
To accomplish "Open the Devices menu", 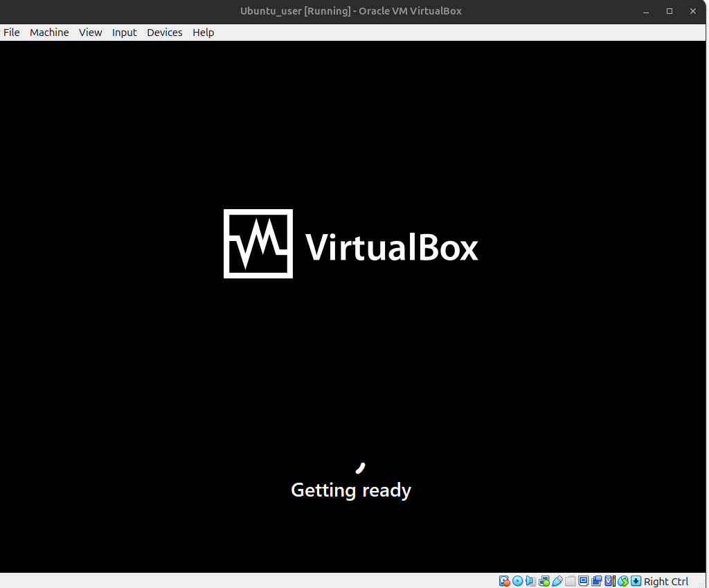I will point(165,33).
